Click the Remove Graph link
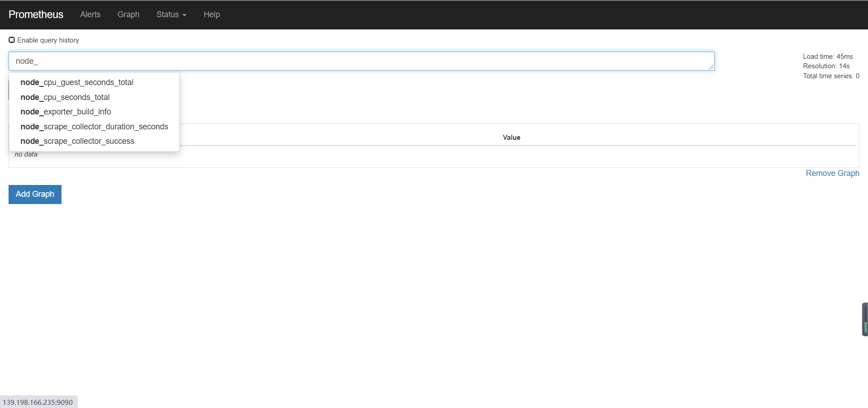Viewport: 868px width, 408px height. pos(832,173)
